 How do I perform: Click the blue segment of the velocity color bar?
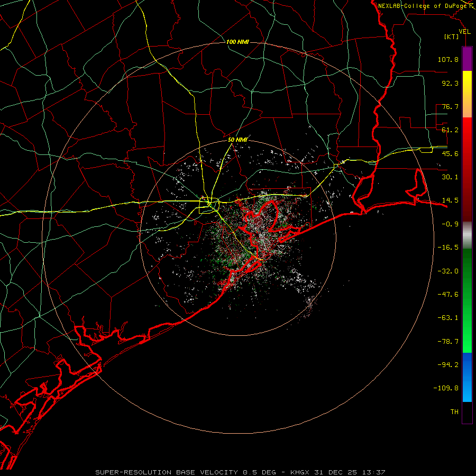(x=467, y=377)
